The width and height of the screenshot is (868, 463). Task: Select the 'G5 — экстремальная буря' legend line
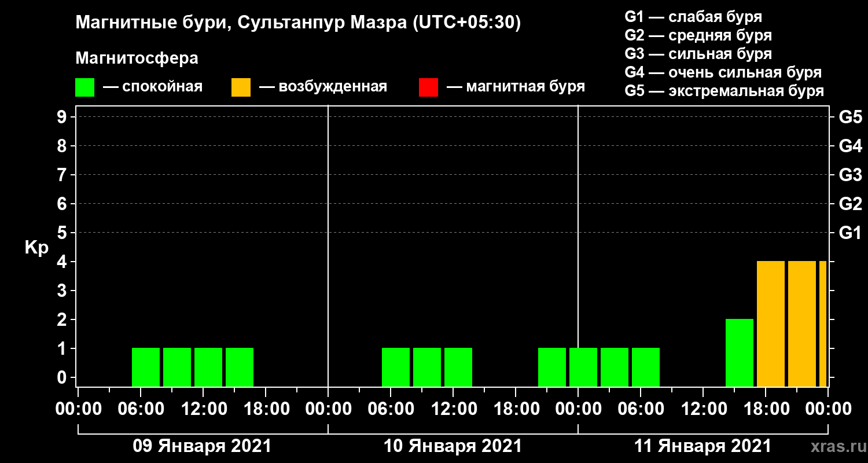724,91
